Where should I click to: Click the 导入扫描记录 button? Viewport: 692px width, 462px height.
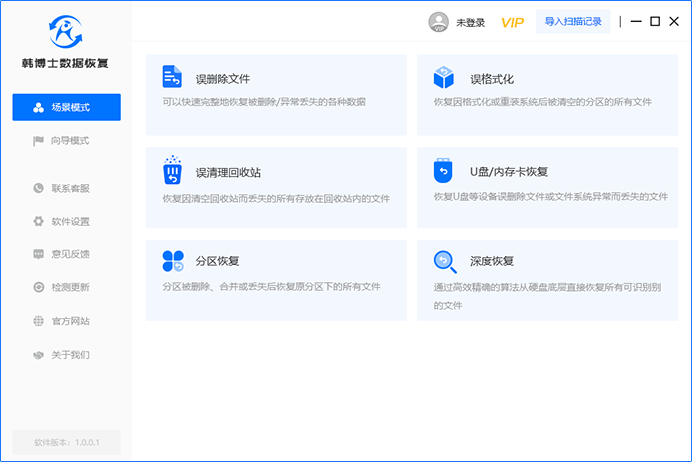573,22
